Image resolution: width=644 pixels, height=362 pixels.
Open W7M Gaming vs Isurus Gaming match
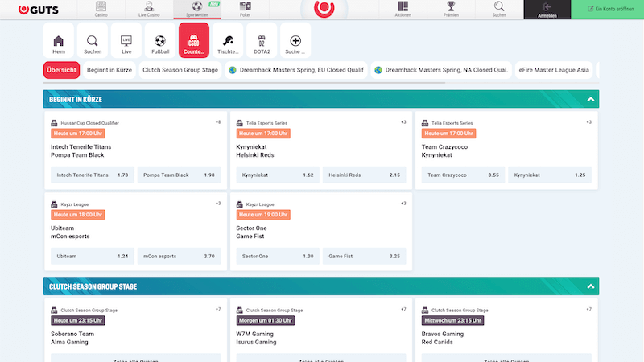(256, 338)
